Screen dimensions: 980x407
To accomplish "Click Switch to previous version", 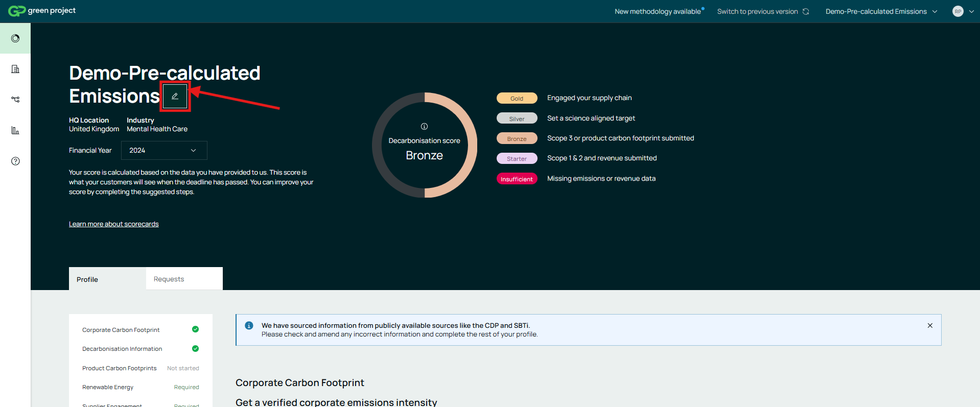I will pos(762,11).
